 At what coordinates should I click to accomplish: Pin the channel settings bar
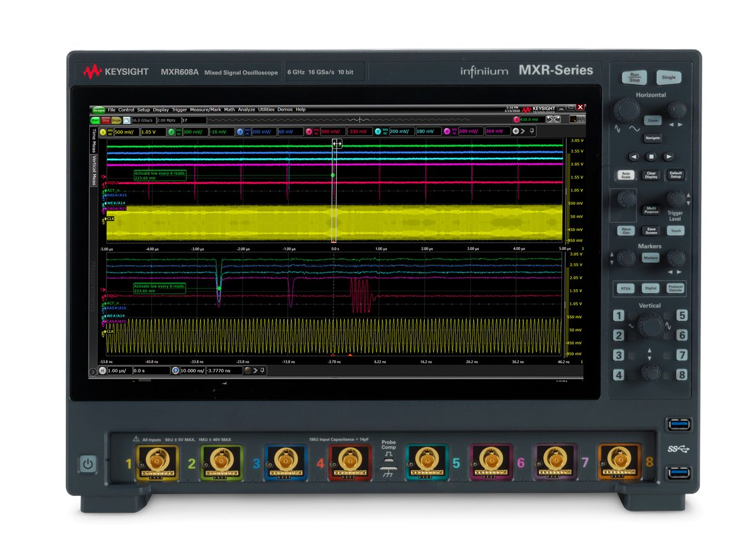point(532,132)
